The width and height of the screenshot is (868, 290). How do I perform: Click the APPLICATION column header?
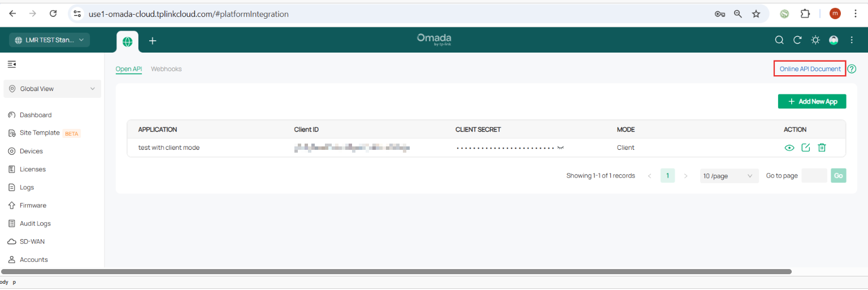point(158,129)
